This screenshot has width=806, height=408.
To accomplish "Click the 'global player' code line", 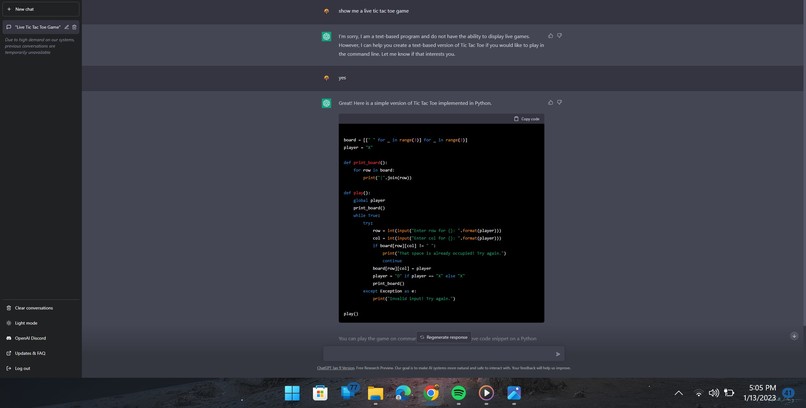I will (x=369, y=200).
